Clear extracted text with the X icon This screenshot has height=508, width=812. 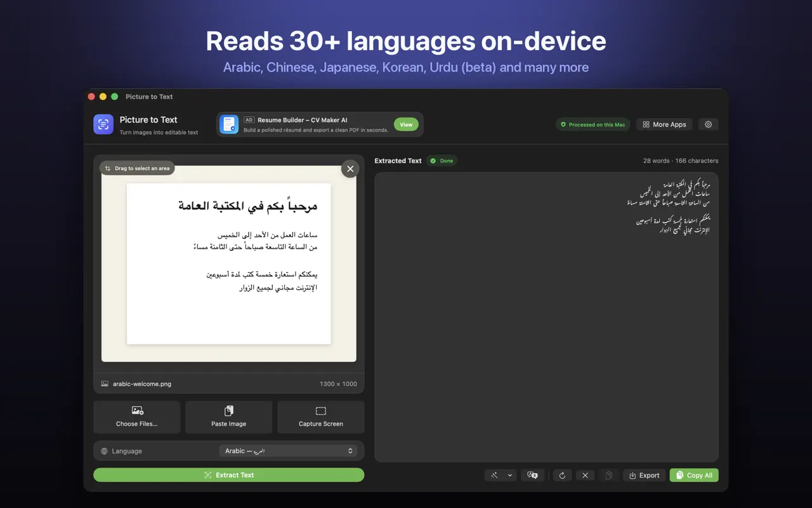pyautogui.click(x=586, y=475)
